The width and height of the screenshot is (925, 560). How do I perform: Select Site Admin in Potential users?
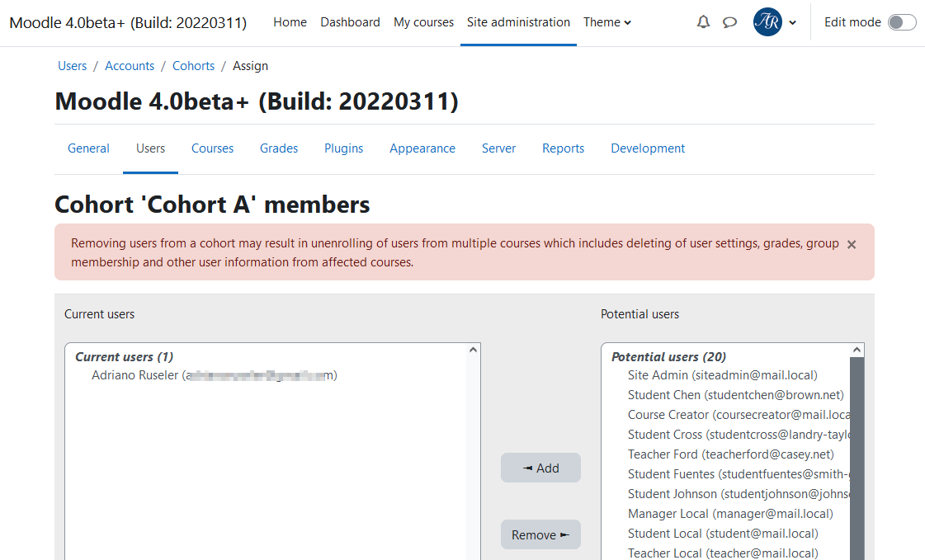tap(723, 375)
